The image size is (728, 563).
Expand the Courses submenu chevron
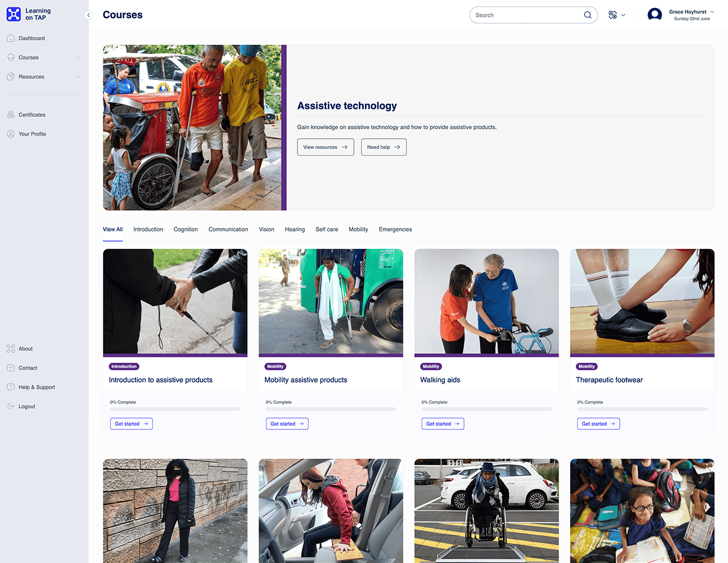[78, 58]
